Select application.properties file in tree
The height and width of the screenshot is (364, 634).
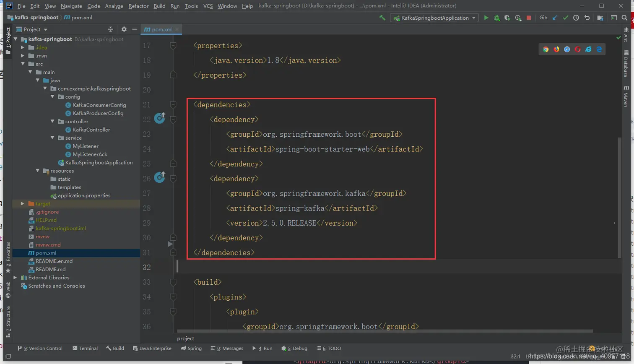click(84, 195)
